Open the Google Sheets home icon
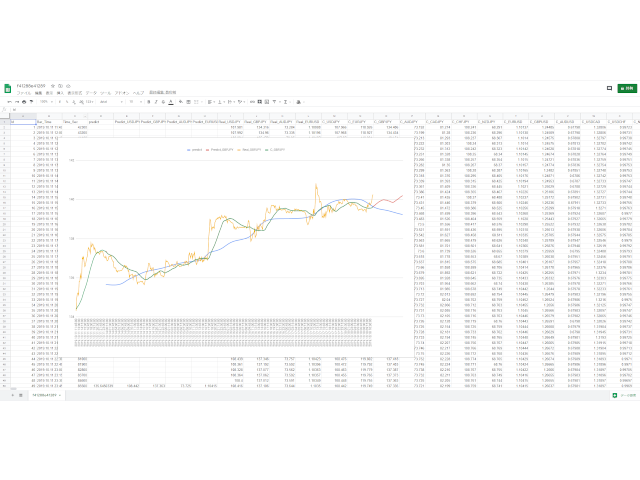This screenshot has width=640, height=480. click(x=7, y=89)
